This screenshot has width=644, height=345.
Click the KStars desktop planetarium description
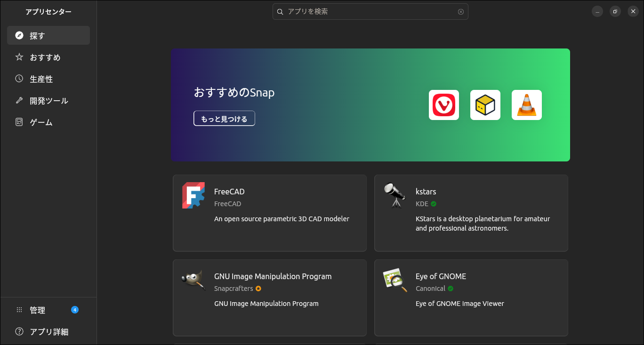[483, 224]
